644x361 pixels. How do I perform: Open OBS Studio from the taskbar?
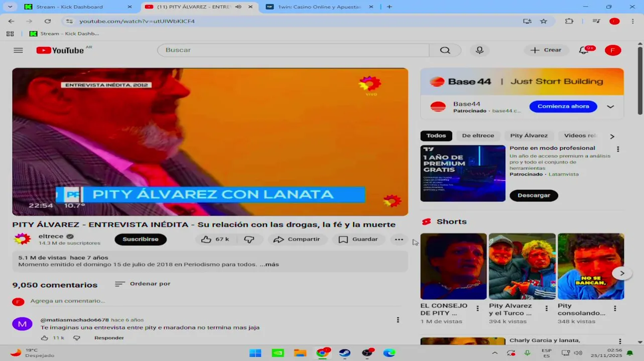(x=367, y=353)
